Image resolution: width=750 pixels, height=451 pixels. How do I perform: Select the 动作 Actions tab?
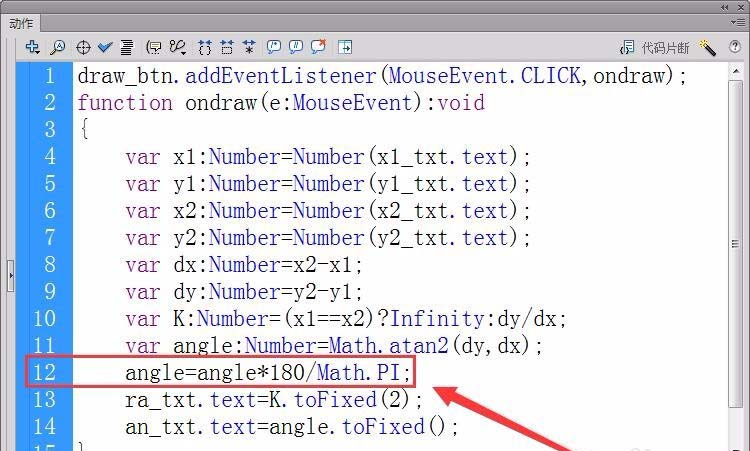(21, 23)
